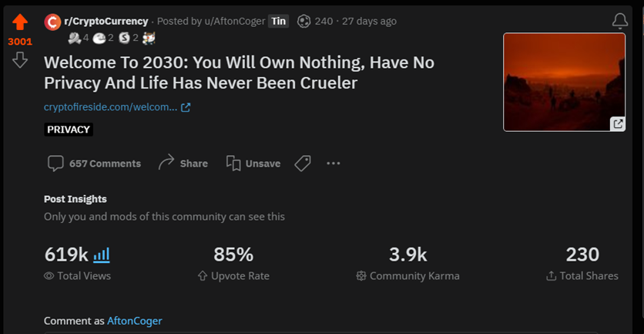Click the r/CryptoCurrency community logo icon
The image size is (644, 334).
coord(52,22)
